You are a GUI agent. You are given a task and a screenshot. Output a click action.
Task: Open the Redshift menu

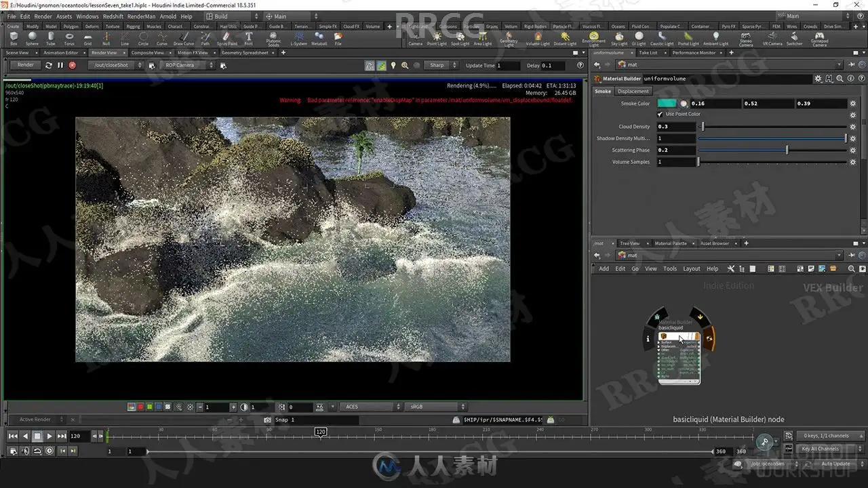(x=113, y=16)
